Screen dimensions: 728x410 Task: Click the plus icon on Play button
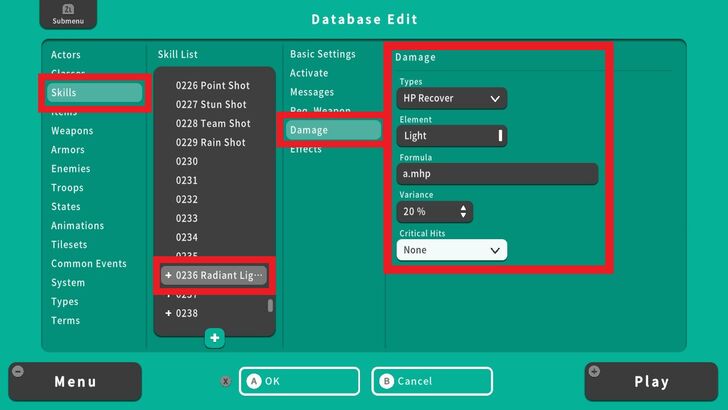pyautogui.click(x=594, y=371)
